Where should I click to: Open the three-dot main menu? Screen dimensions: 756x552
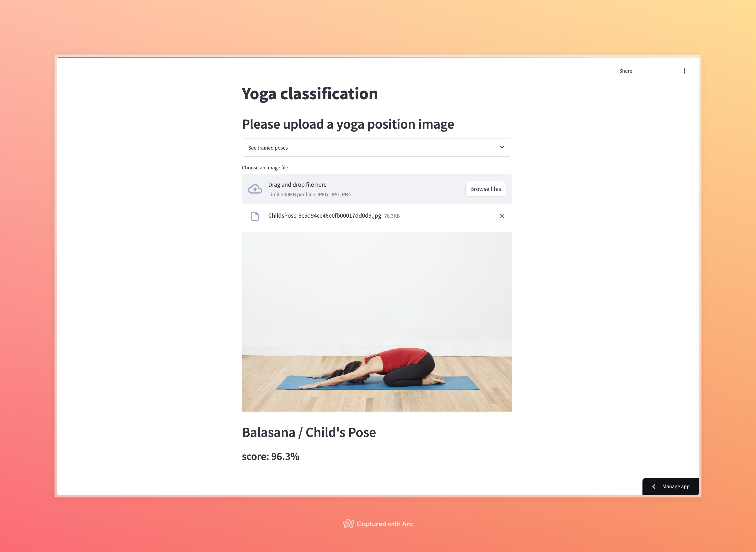[x=684, y=71]
